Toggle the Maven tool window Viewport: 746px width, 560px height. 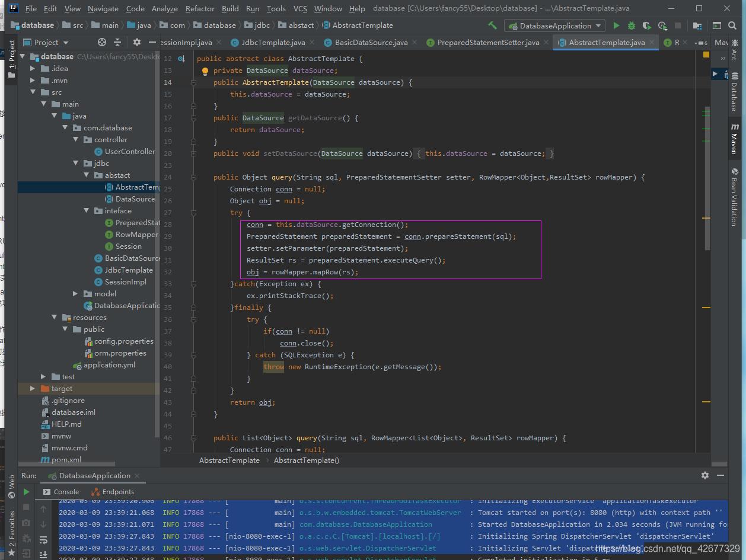click(x=734, y=139)
